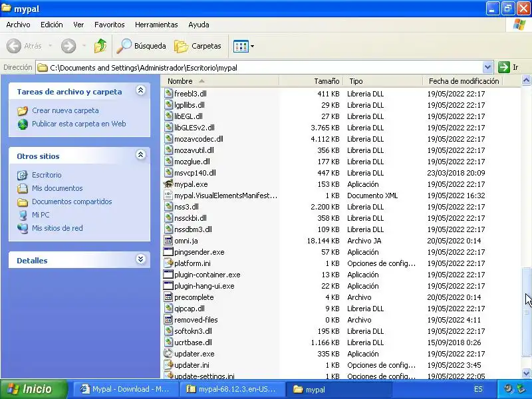Open Documentos compartidos link
532x399 pixels.
(x=72, y=201)
